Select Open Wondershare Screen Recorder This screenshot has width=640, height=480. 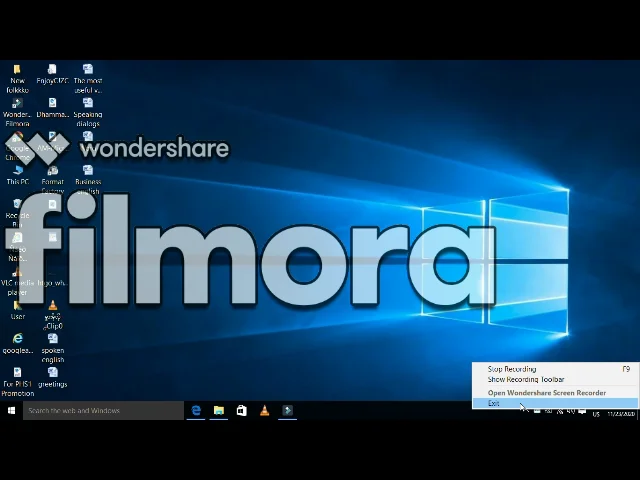tap(556, 393)
